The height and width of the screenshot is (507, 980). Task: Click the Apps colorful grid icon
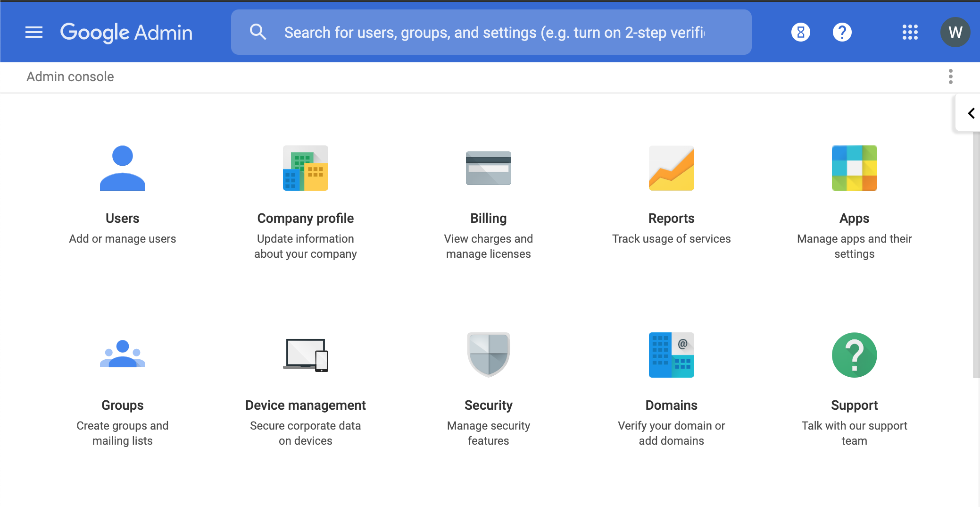pyautogui.click(x=855, y=168)
